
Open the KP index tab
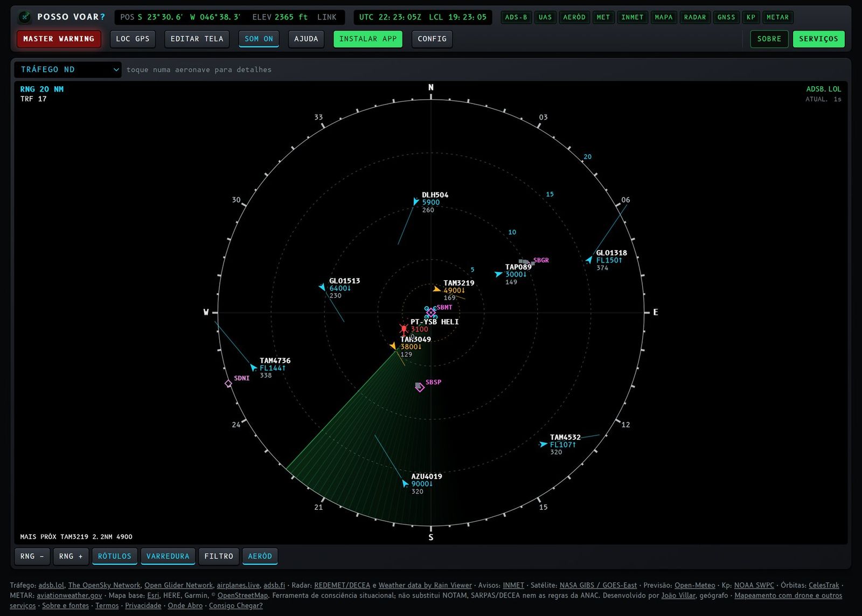point(751,17)
